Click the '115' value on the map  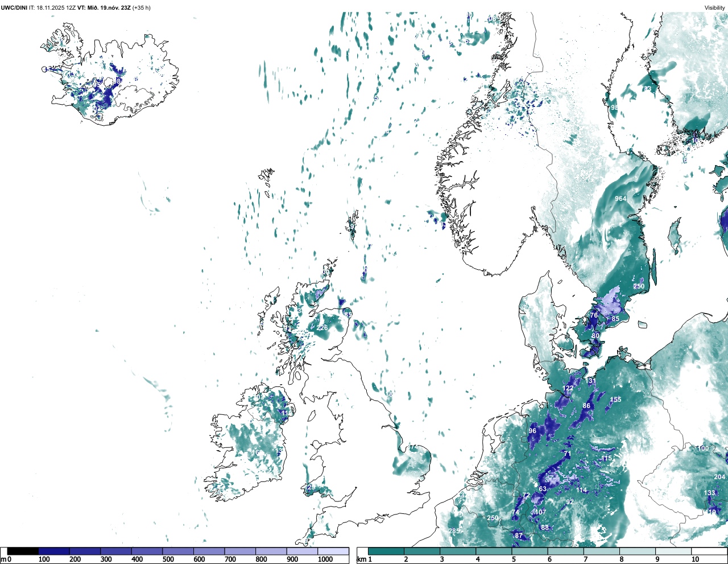click(607, 459)
